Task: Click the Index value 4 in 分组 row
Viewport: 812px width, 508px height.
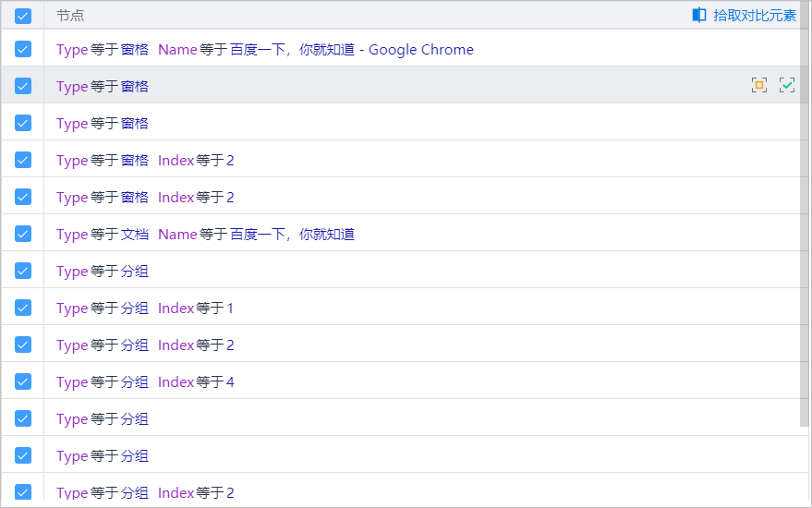Action: [x=230, y=382]
